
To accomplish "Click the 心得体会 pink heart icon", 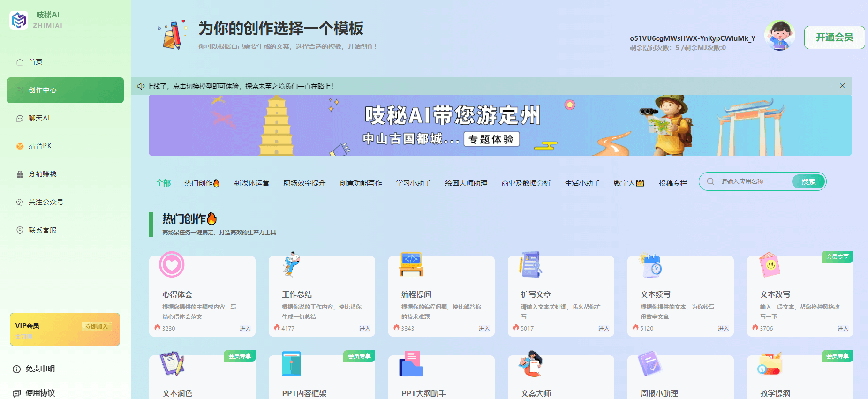I will pyautogui.click(x=172, y=264).
